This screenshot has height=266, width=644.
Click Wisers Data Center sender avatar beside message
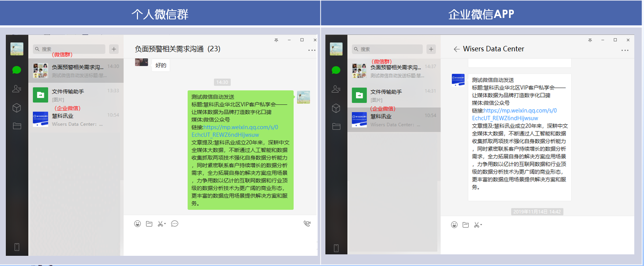pos(458,80)
